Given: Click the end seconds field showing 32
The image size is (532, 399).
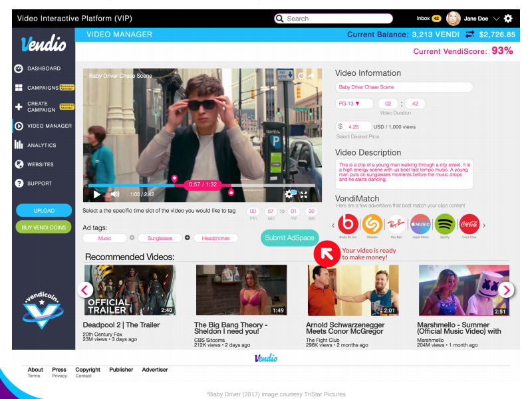Looking at the screenshot, I should [x=311, y=211].
